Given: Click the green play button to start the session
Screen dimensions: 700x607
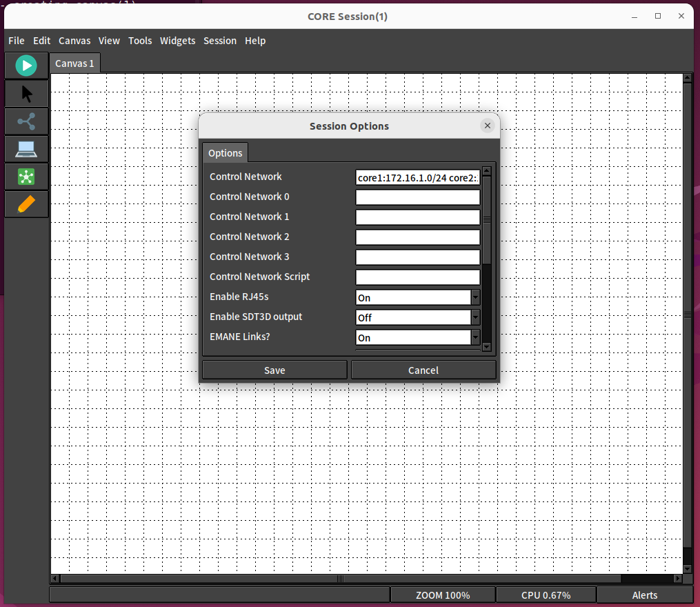Looking at the screenshot, I should (26, 66).
